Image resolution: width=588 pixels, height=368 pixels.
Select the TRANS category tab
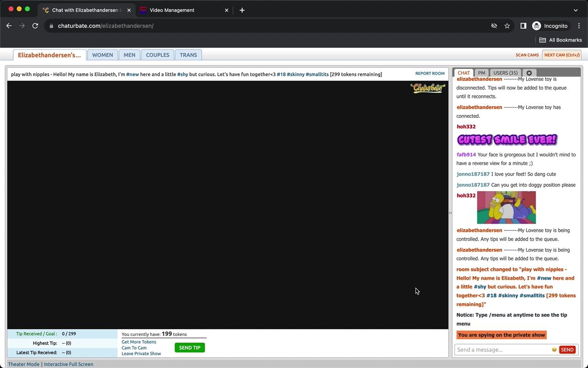tap(188, 55)
